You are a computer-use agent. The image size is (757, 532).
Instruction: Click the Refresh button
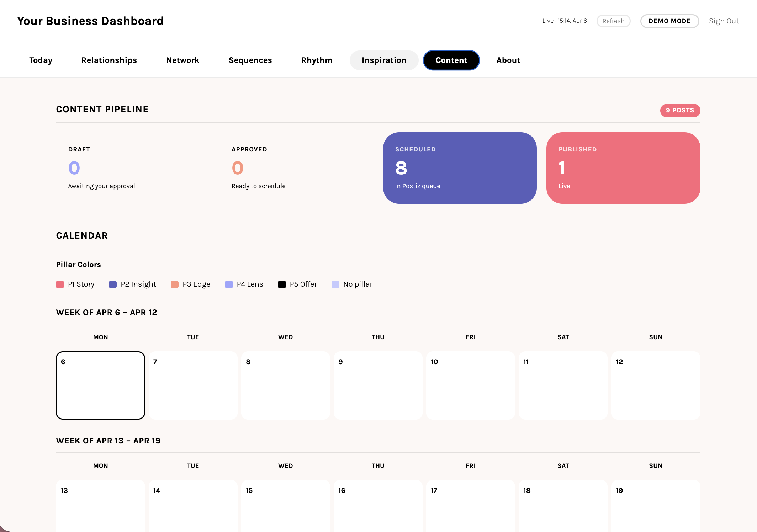(613, 21)
